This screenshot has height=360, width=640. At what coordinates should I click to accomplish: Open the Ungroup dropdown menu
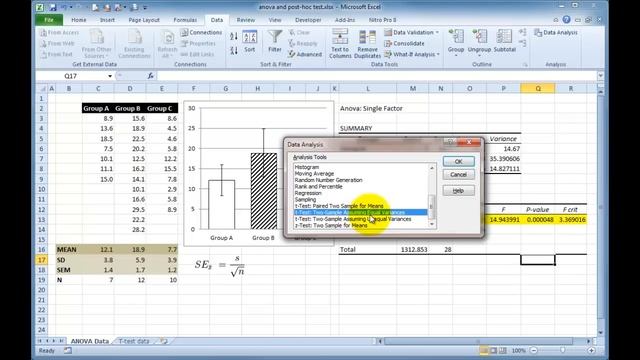pyautogui.click(x=479, y=56)
